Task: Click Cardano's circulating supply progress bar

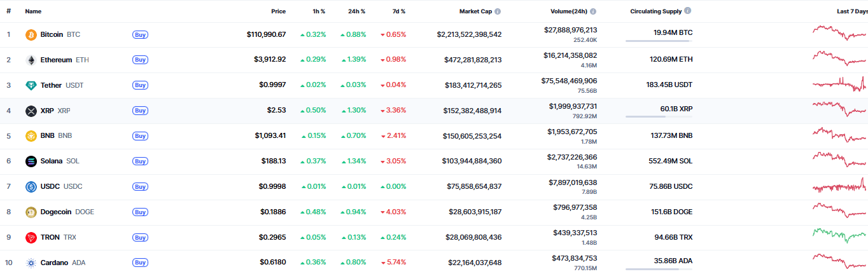Action: pos(659,269)
